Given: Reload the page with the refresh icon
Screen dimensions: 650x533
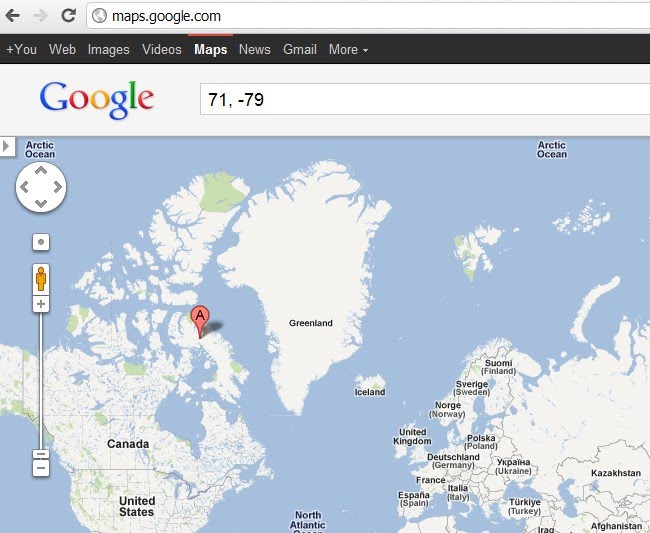Looking at the screenshot, I should pos(68,15).
